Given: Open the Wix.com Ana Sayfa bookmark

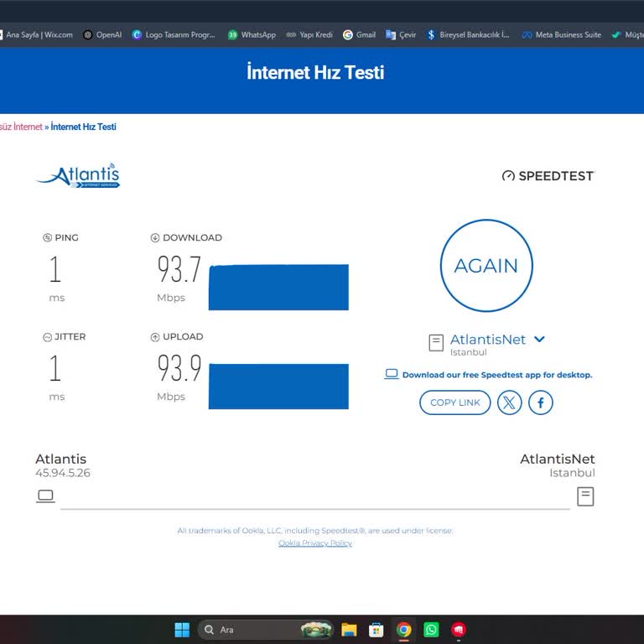Looking at the screenshot, I should click(36, 35).
